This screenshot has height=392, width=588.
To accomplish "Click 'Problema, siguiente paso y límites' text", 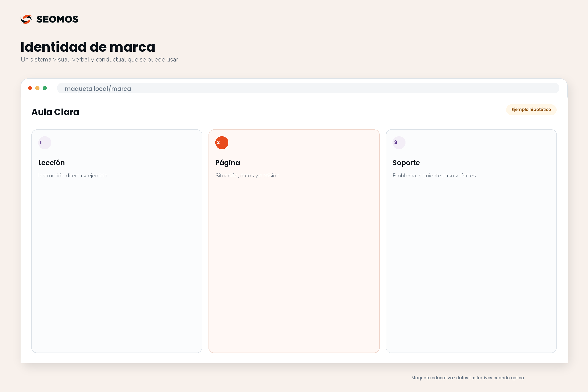I will [x=434, y=175].
